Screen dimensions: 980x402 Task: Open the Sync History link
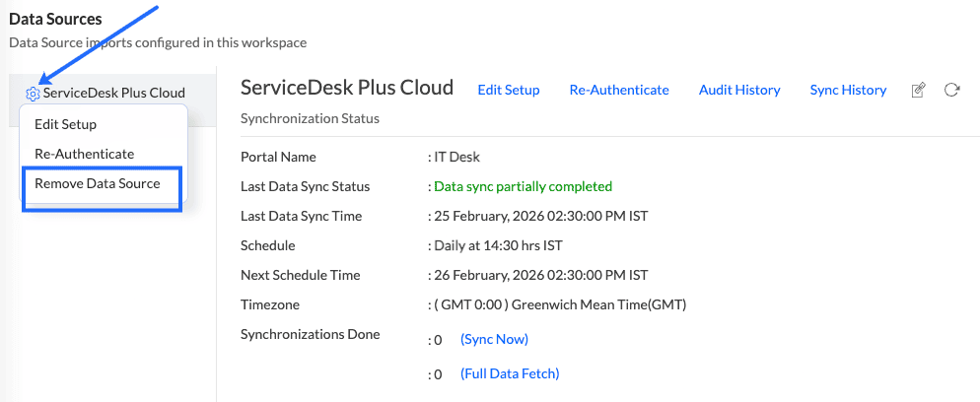(848, 90)
